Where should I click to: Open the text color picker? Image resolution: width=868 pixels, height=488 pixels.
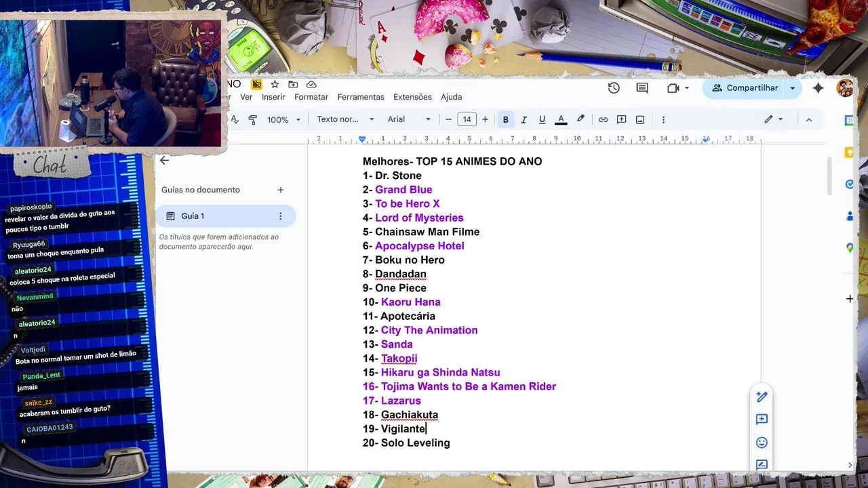pyautogui.click(x=561, y=119)
